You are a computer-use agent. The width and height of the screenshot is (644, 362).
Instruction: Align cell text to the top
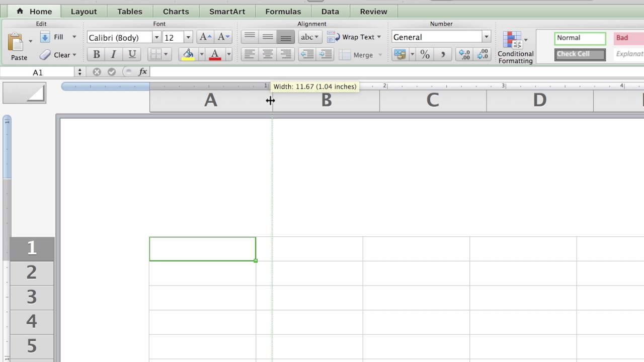250,37
